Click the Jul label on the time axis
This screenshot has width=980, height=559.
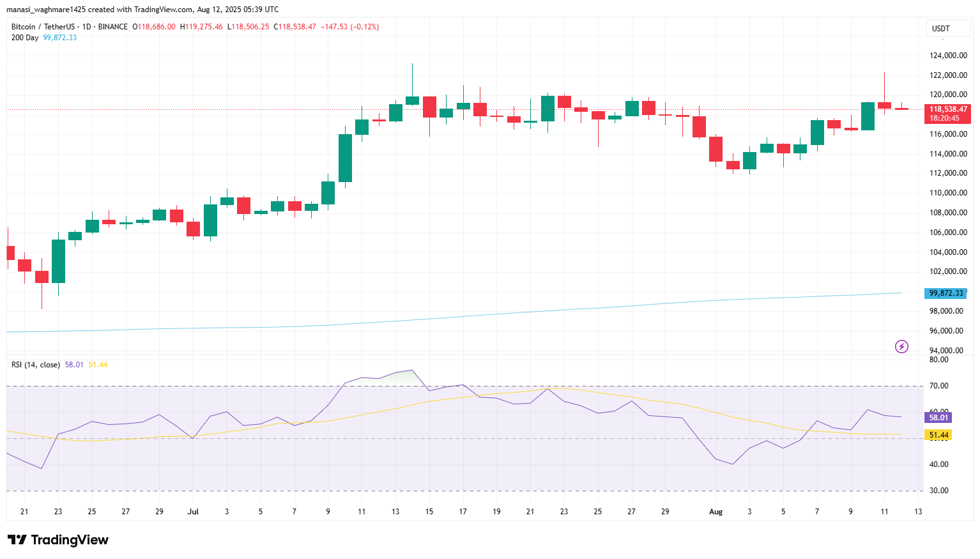pos(193,512)
